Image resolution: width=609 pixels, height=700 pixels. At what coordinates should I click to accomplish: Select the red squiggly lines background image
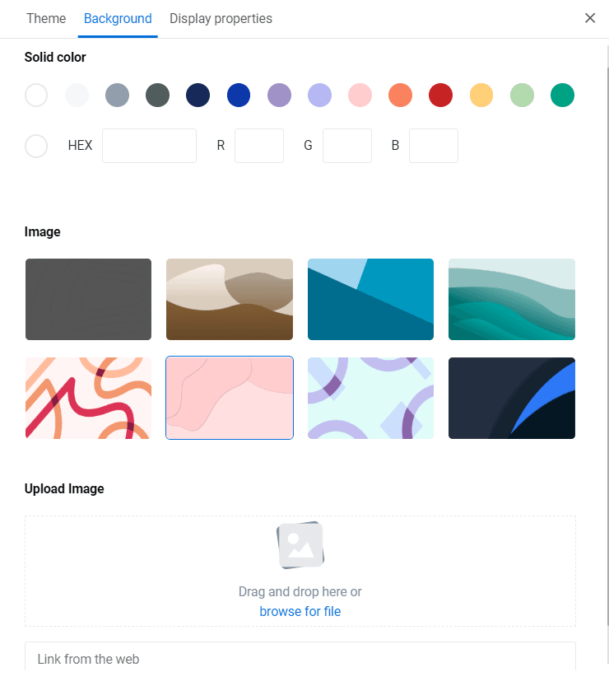tap(88, 398)
